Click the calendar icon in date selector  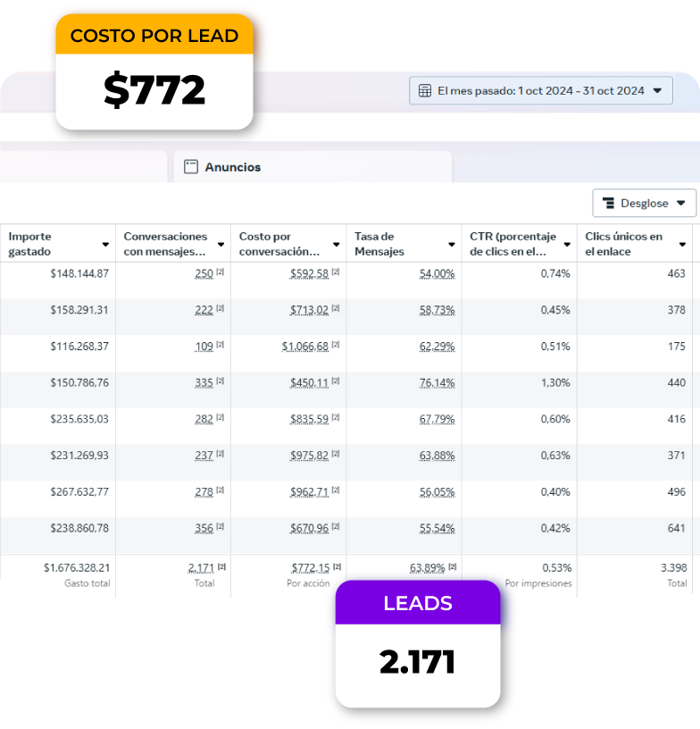pos(425,90)
